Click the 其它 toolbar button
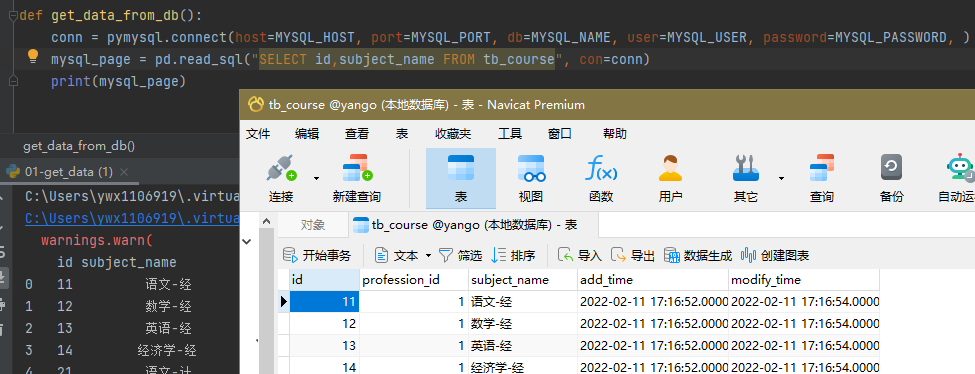The height and width of the screenshot is (374, 975). 746,179
